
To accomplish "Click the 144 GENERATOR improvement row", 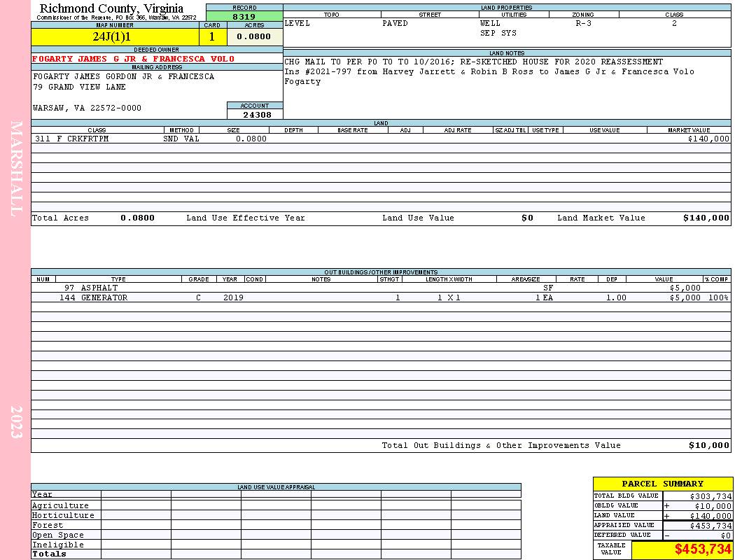I will click(x=381, y=297).
